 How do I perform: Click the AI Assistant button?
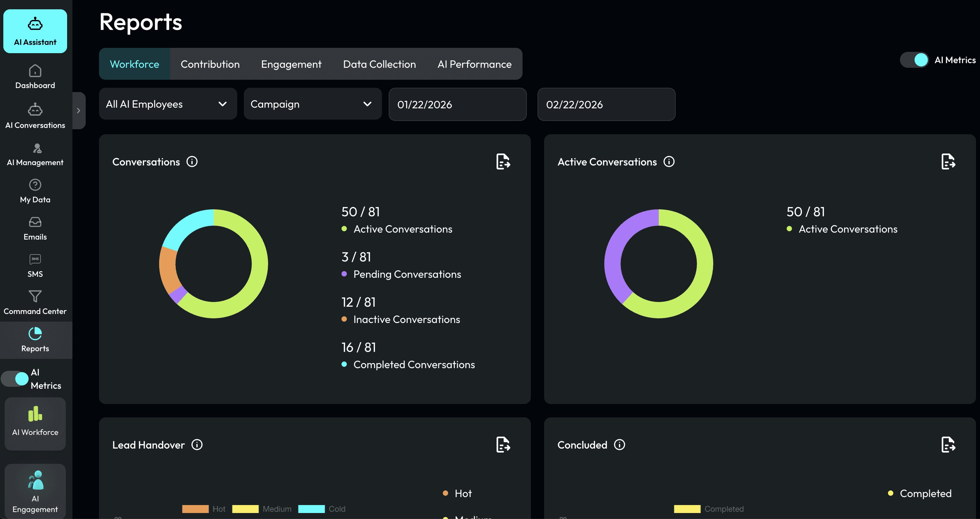click(35, 31)
